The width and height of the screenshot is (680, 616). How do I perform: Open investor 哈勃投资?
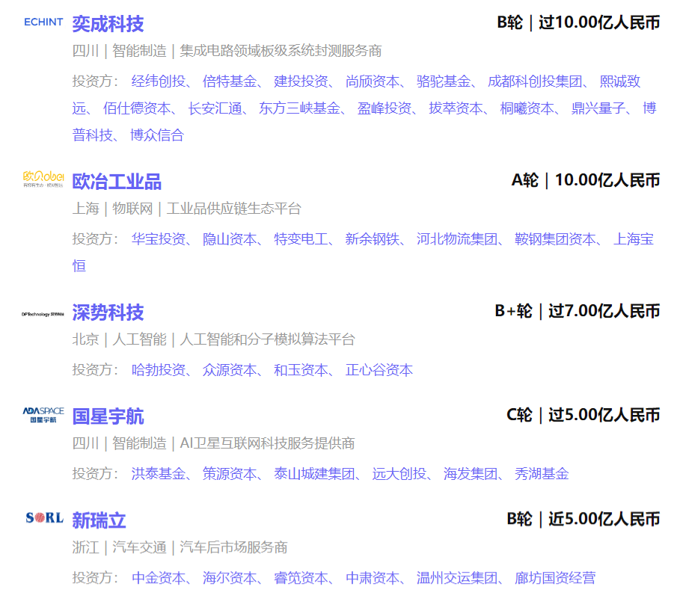[159, 370]
